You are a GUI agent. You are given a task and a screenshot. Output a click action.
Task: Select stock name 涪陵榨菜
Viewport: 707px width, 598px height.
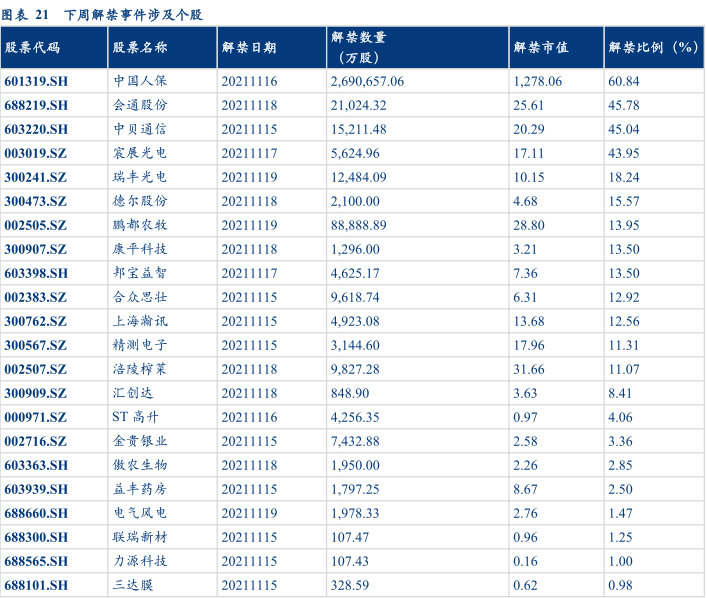[140, 369]
